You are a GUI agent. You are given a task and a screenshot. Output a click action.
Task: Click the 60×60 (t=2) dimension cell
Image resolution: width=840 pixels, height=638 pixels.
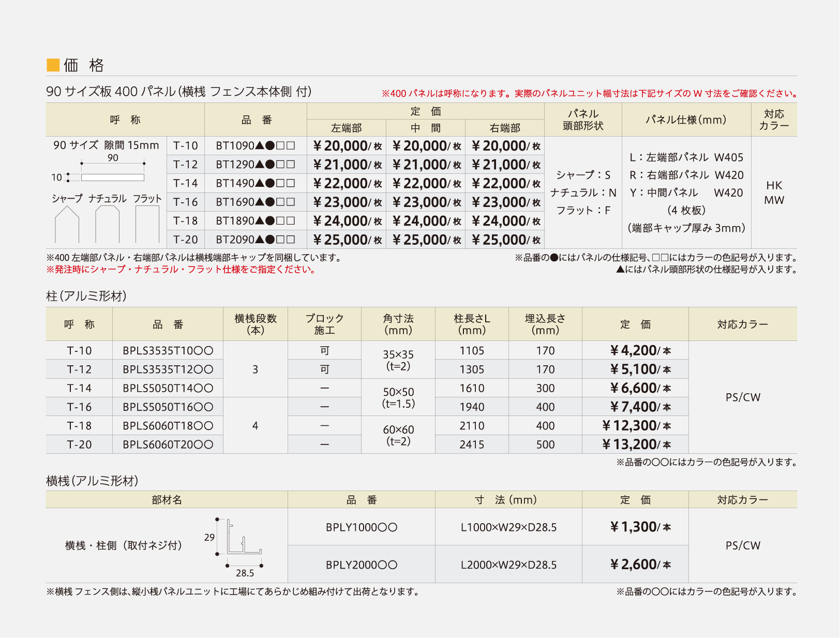(398, 435)
